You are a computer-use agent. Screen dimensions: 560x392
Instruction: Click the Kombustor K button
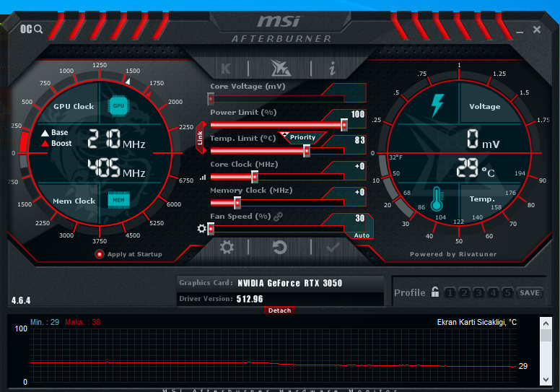[x=226, y=69]
